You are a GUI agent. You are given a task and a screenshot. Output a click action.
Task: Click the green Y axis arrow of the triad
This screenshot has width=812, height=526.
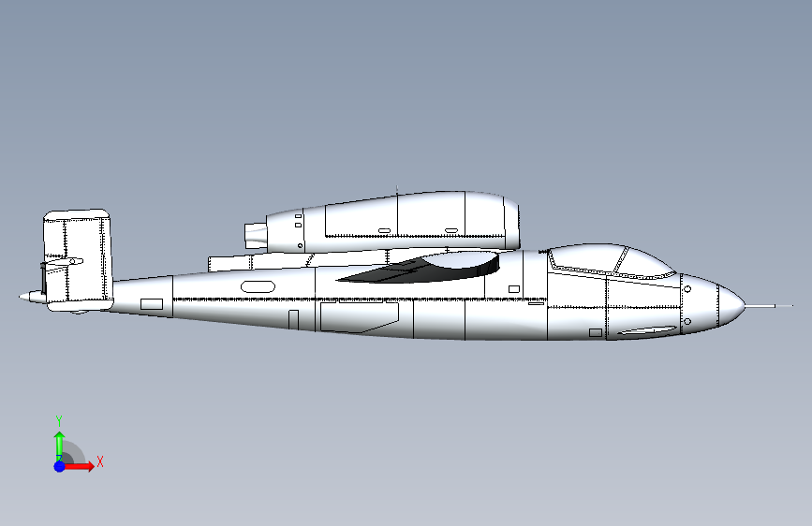60,446
